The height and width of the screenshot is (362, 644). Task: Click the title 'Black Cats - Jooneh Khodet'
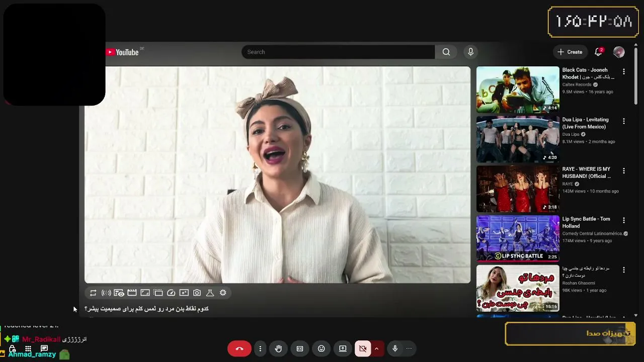tap(588, 73)
